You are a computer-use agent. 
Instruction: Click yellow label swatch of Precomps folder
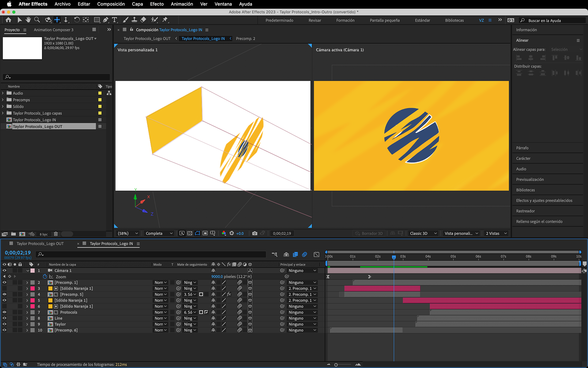tap(100, 100)
